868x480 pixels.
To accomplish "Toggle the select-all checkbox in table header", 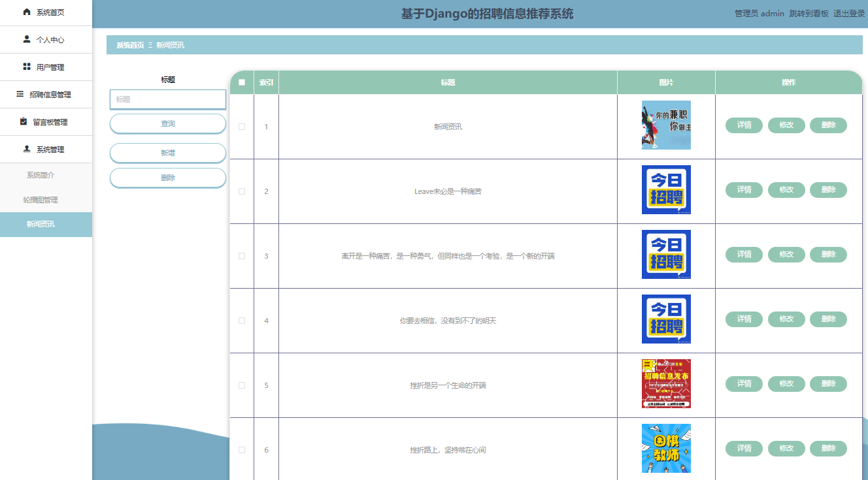I will (x=242, y=82).
